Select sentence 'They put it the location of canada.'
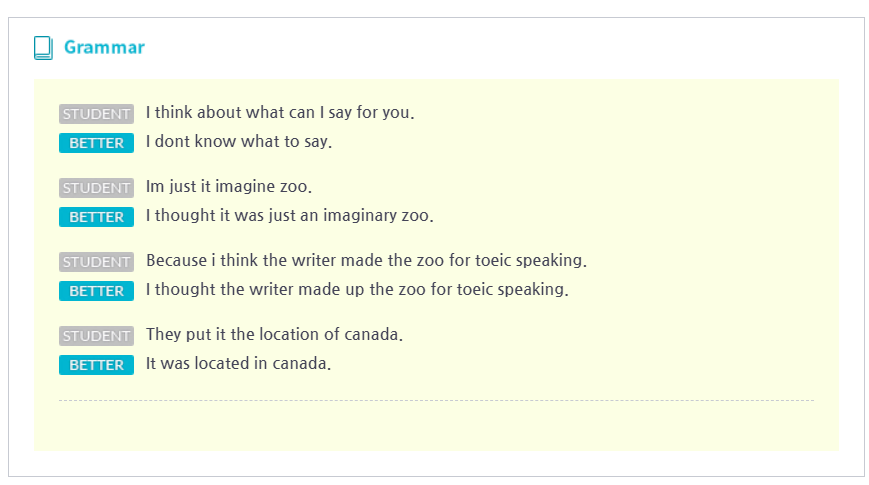The width and height of the screenshot is (869, 485). point(274,335)
